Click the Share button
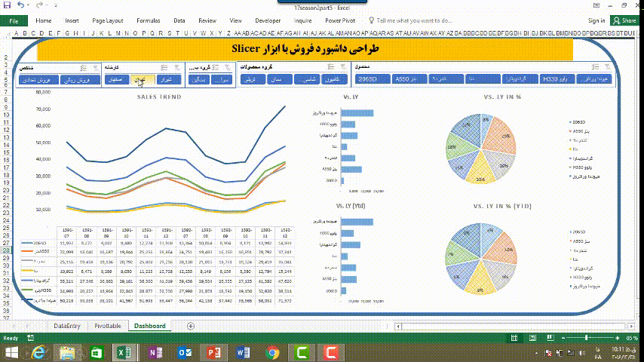Viewport: 644px width, 362px height. (x=626, y=20)
